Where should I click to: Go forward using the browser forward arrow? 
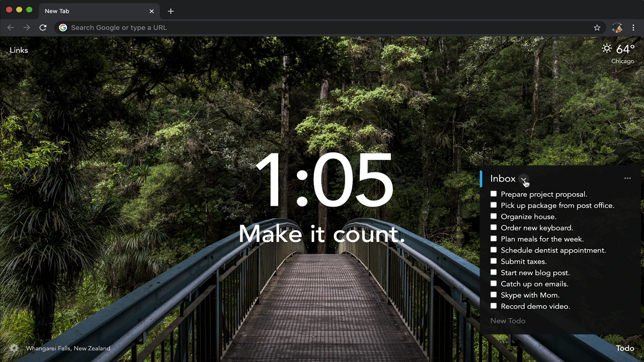coord(27,28)
